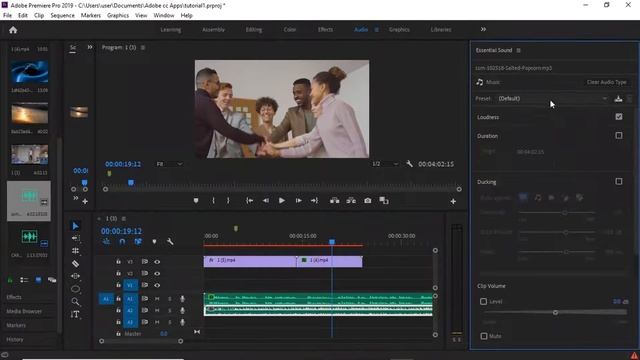Open the History panel
The image size is (640, 360).
[x=15, y=339]
